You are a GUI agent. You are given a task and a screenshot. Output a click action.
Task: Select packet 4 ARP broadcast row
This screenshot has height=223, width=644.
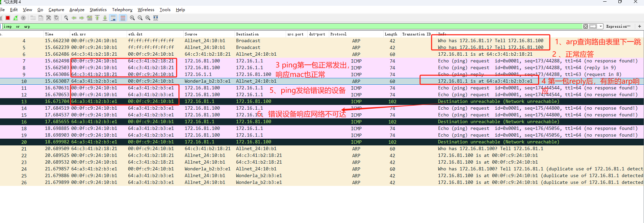tap(322, 41)
